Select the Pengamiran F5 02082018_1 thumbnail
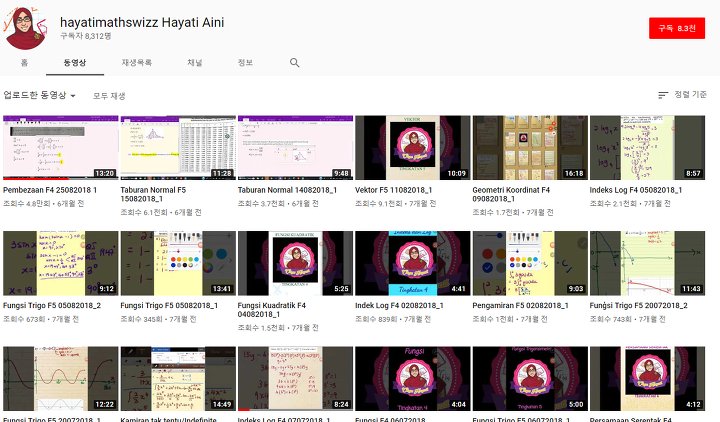This screenshot has height=422, width=720. click(x=529, y=263)
